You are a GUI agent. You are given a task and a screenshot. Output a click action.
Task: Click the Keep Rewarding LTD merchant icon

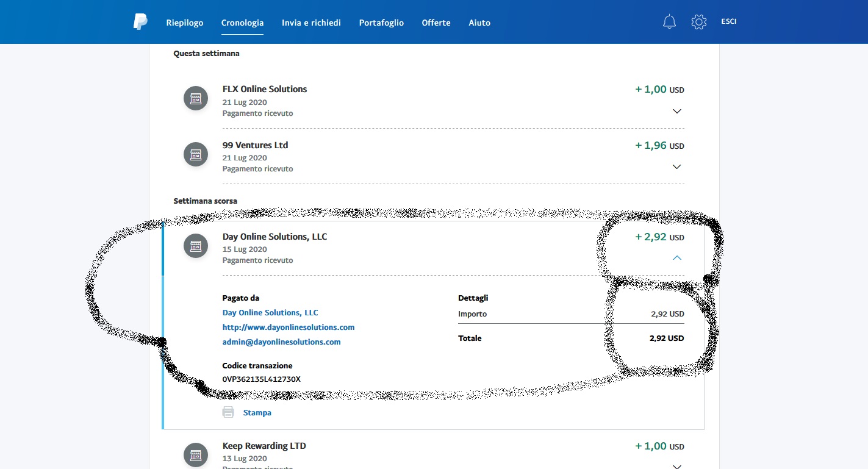coord(196,455)
